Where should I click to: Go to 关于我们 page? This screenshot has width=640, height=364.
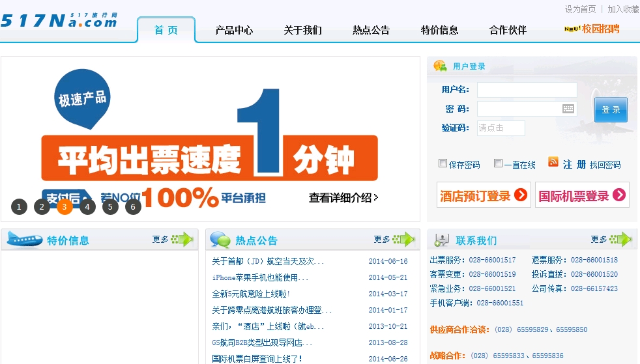[x=303, y=30]
